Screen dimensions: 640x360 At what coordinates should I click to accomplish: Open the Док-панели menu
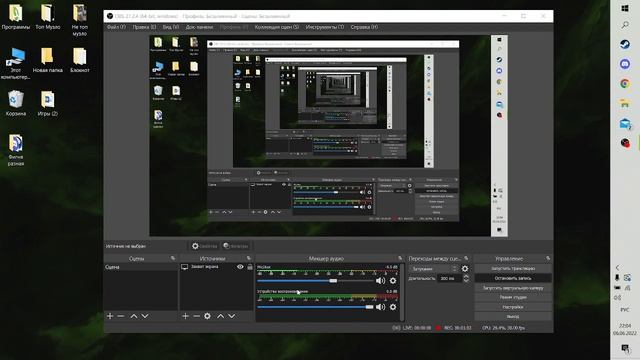(199, 27)
